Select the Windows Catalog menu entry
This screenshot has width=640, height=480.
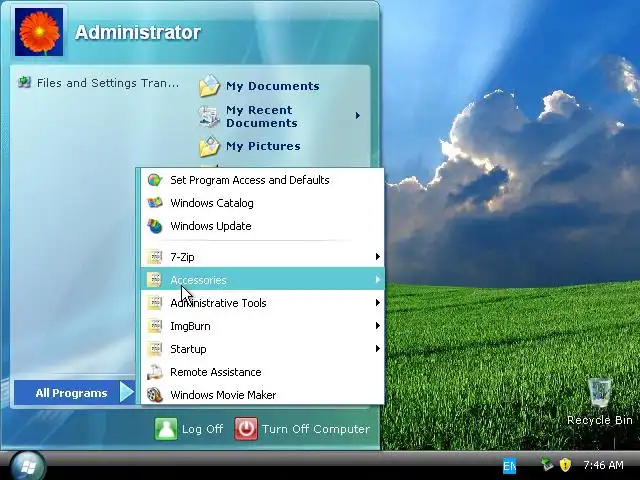[262, 203]
